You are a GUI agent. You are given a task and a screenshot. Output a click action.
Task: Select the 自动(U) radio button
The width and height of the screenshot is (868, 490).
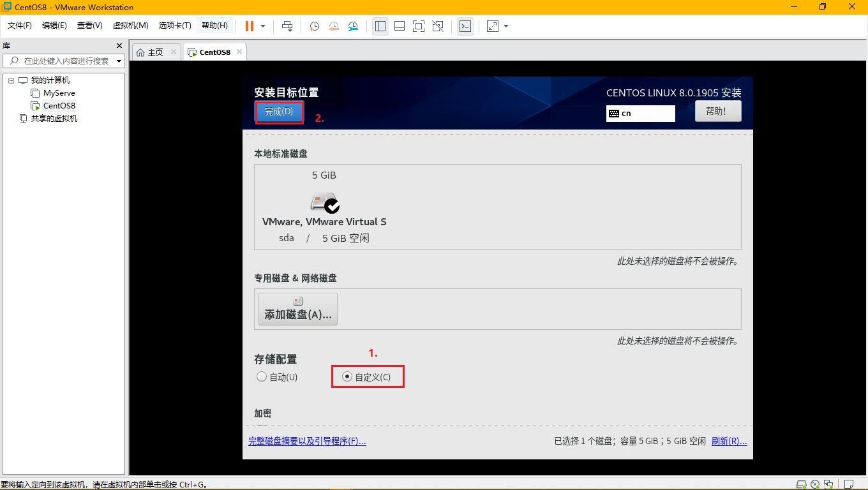[x=262, y=376]
